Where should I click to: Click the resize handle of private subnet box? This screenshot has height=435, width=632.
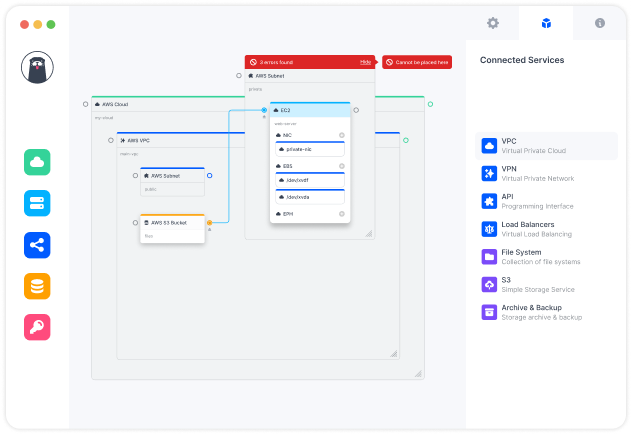coord(369,233)
